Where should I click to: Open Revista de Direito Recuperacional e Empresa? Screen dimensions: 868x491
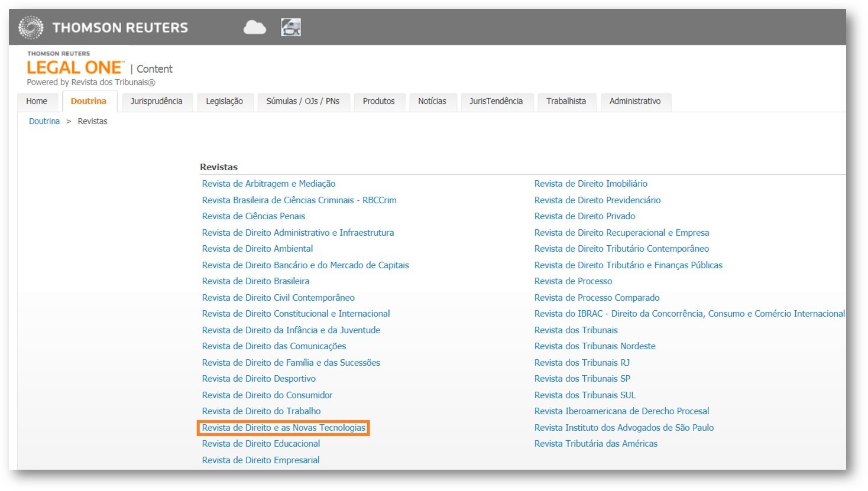pos(622,233)
